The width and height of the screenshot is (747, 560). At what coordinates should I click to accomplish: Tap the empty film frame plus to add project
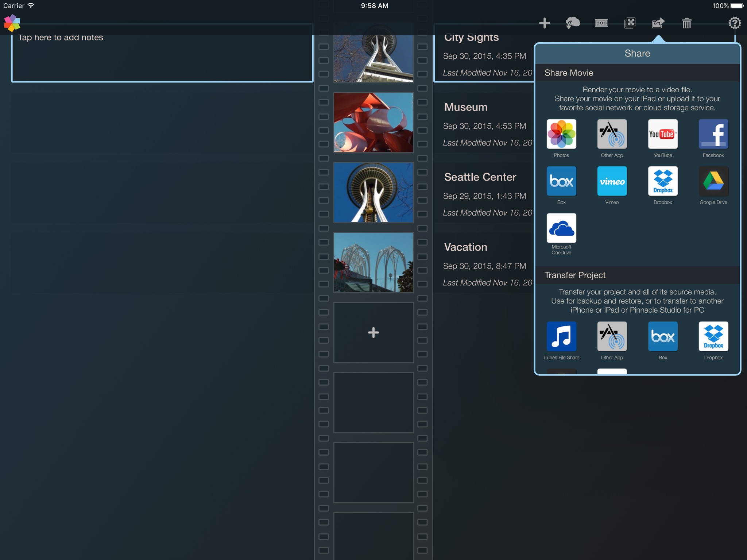click(373, 332)
